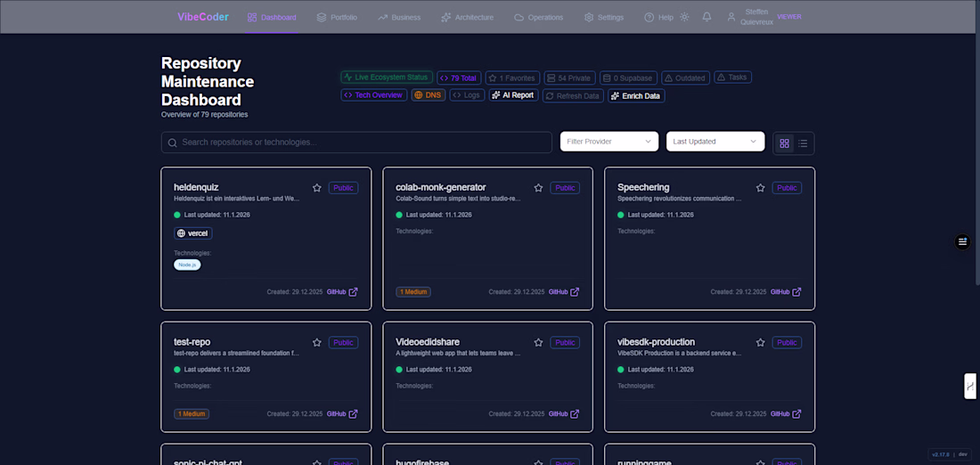Open the Filter Provider dropdown

[608, 142]
